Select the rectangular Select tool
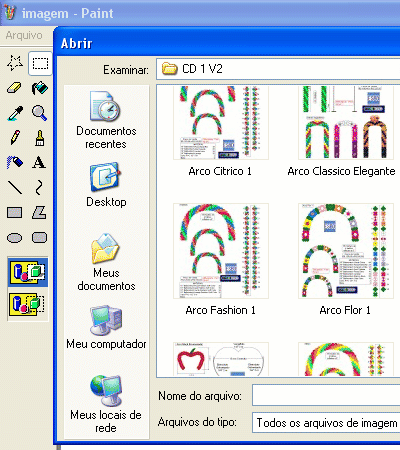This screenshot has height=450, width=400. [40, 63]
